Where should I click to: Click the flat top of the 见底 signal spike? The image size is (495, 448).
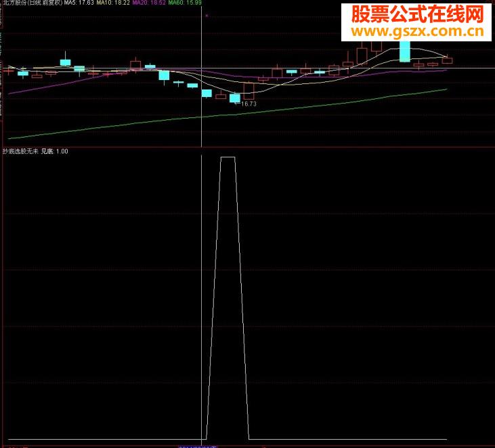pyautogui.click(x=228, y=157)
